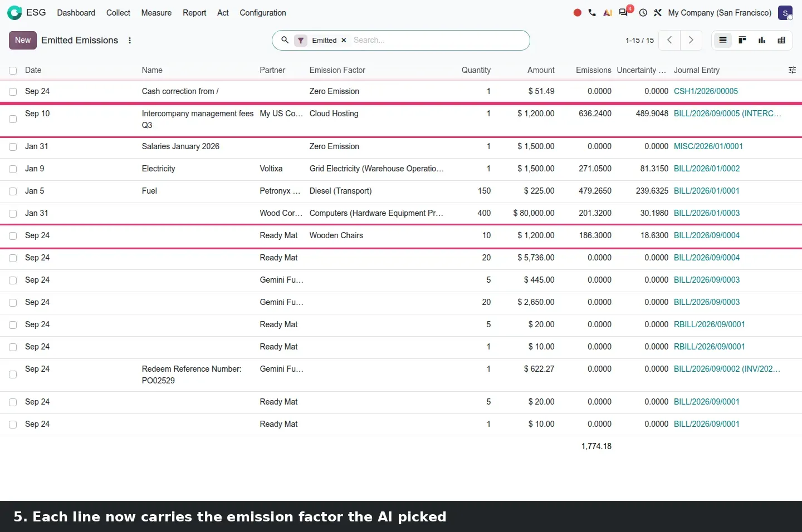Sort by the Amount column header
Viewport: 802px width, 532px height.
coord(541,70)
